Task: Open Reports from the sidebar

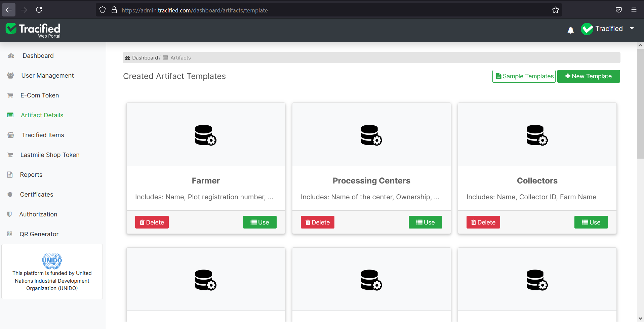Action: 31,175
